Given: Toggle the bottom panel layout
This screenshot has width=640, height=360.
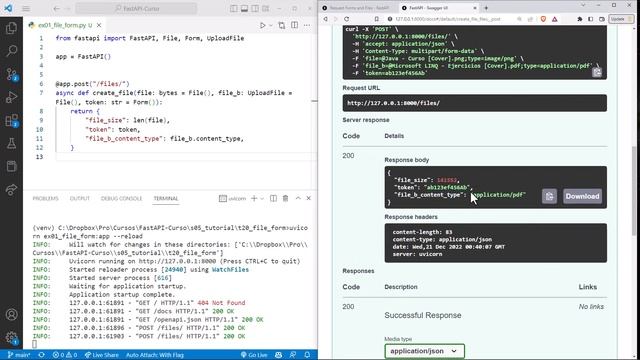Looking at the screenshot, I should pyautogui.click(x=244, y=9).
